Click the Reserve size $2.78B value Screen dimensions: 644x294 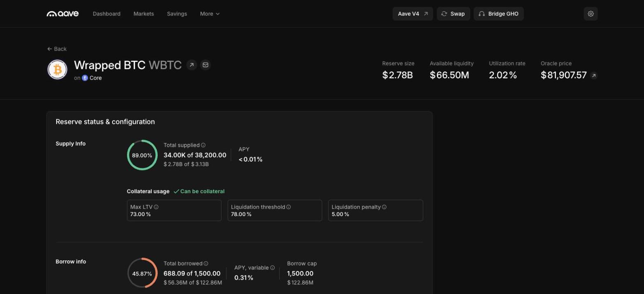coord(398,75)
